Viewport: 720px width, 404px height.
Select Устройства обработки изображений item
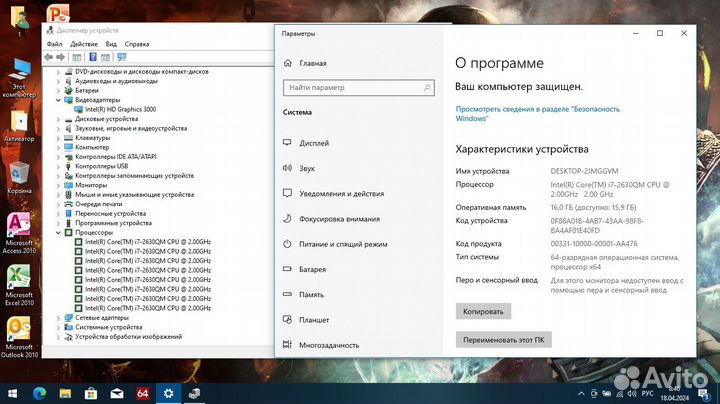pos(129,337)
